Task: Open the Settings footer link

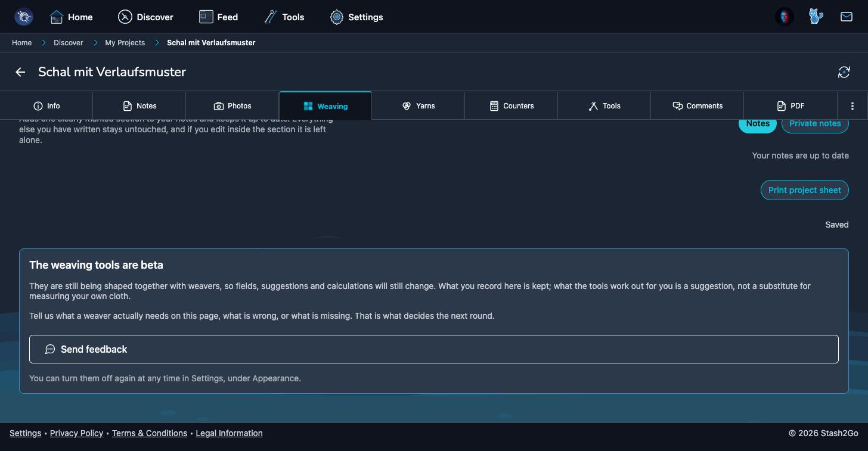Action: pos(26,433)
